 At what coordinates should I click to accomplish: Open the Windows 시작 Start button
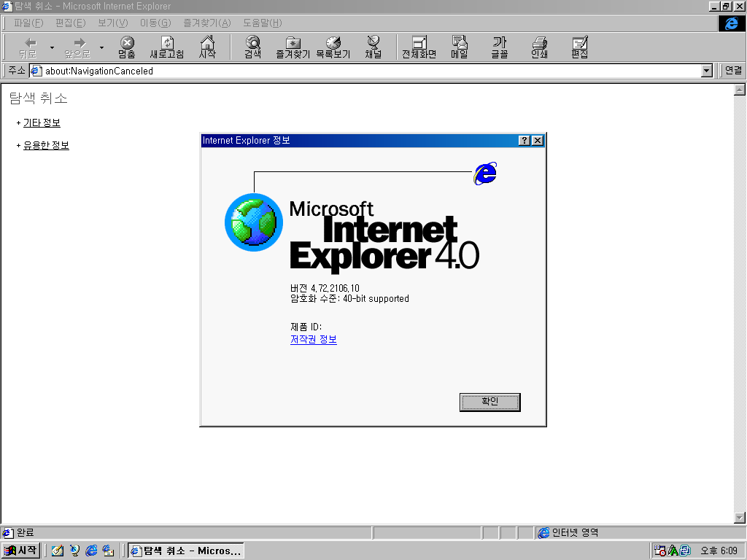(x=20, y=551)
